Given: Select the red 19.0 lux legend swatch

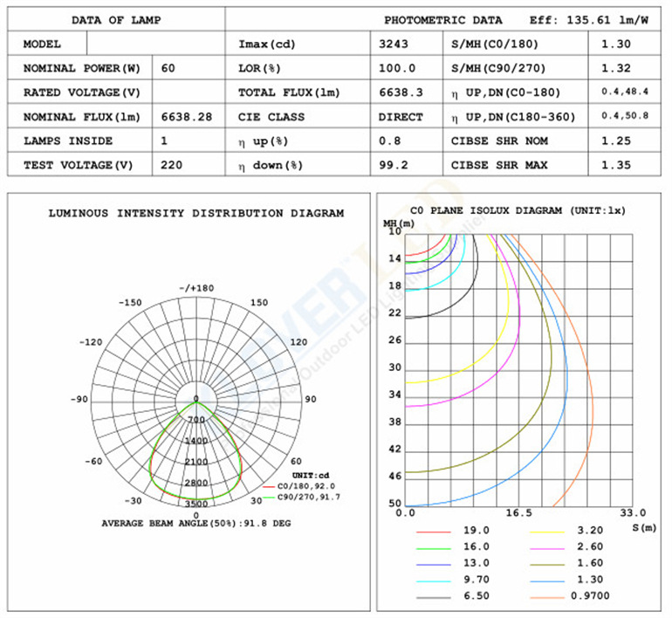Looking at the screenshot, I should 433,532.
